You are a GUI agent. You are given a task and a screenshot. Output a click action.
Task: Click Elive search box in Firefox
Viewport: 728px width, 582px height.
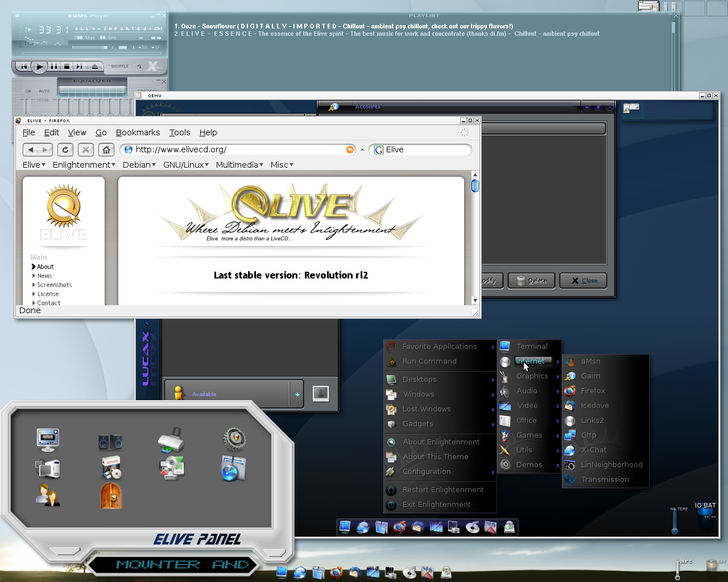420,149
